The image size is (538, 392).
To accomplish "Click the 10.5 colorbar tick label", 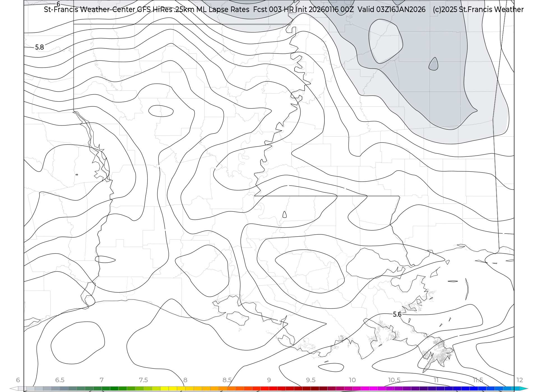I will [x=394, y=380].
